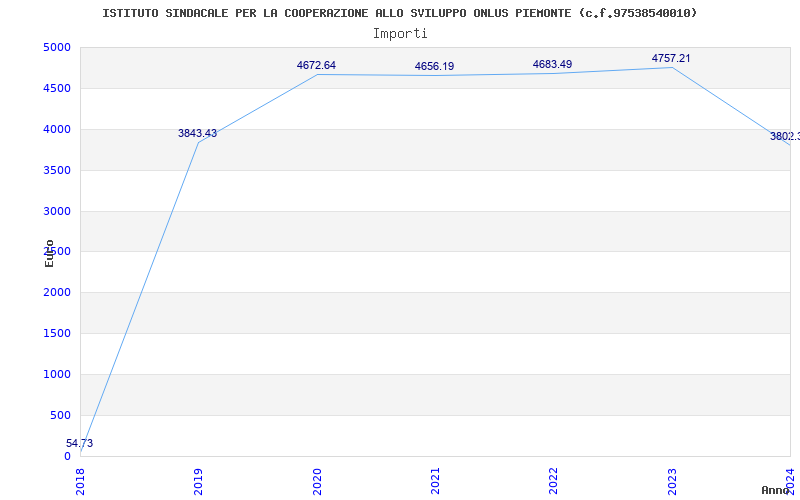Viewport: 800px width, 500px height.
Task: Click the 3500 y-axis tick label
Action: coord(57,170)
